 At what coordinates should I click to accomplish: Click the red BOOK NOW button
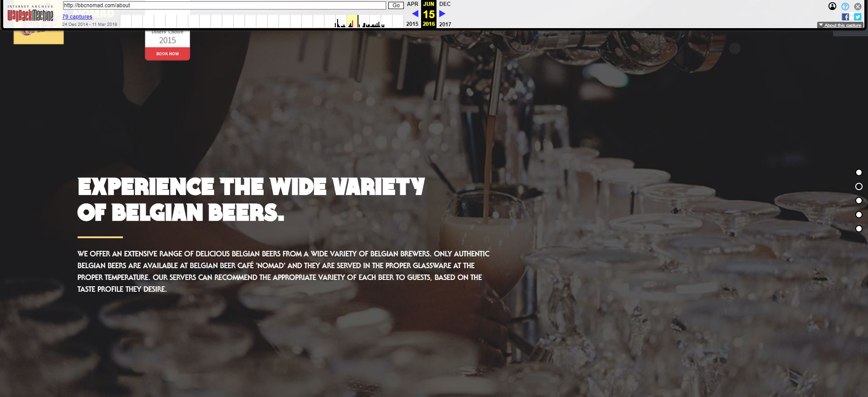(167, 54)
